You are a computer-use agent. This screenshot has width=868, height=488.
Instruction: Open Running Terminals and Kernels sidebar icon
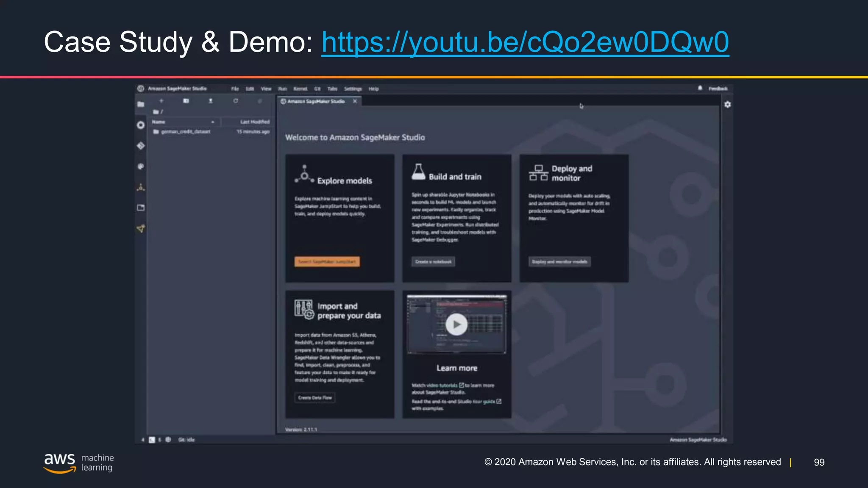tap(141, 125)
